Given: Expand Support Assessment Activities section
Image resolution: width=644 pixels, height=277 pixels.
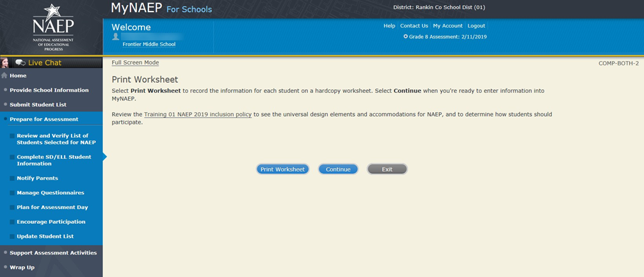Looking at the screenshot, I should [53, 253].
